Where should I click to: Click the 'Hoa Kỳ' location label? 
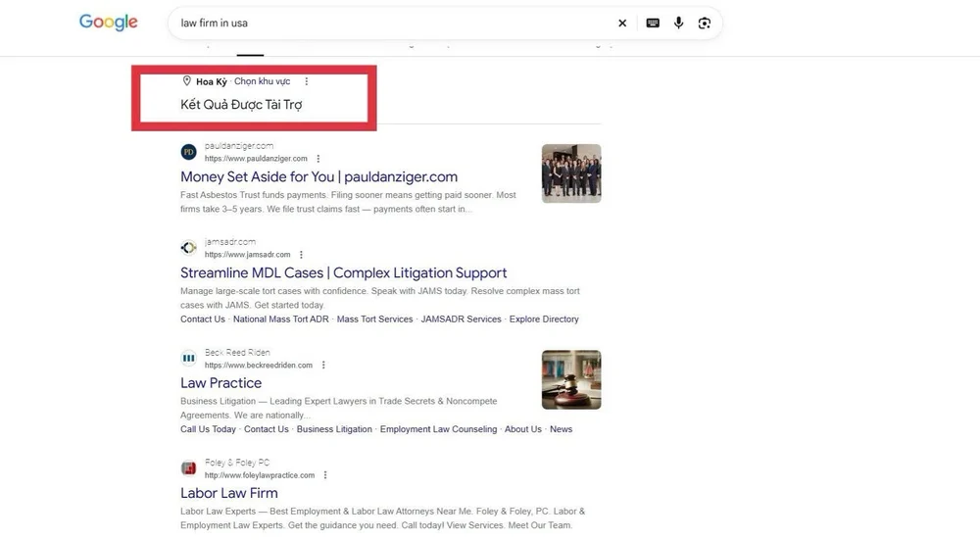pos(212,81)
